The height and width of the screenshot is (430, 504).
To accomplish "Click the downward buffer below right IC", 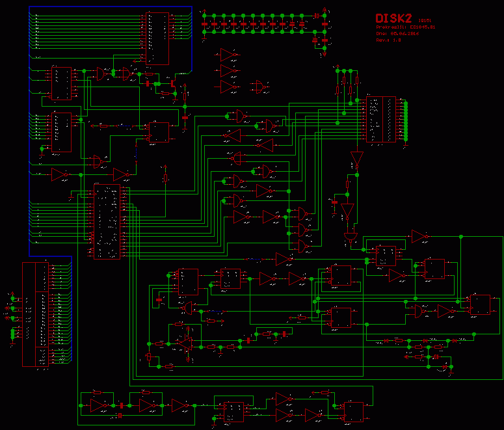I will point(356,159).
